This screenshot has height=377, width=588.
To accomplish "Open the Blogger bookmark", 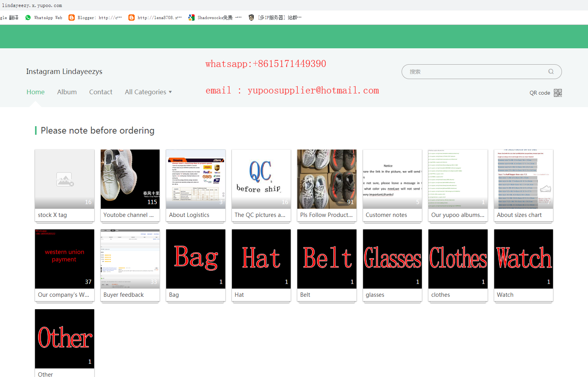I will [x=95, y=18].
